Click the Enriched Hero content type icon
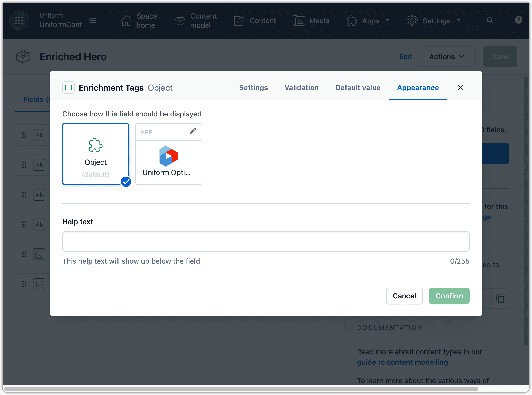 [x=23, y=56]
